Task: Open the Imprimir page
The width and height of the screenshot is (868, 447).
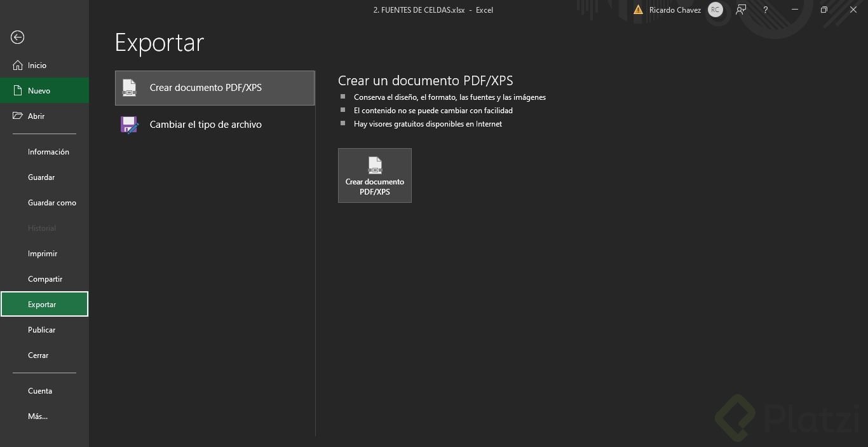Action: [44, 254]
